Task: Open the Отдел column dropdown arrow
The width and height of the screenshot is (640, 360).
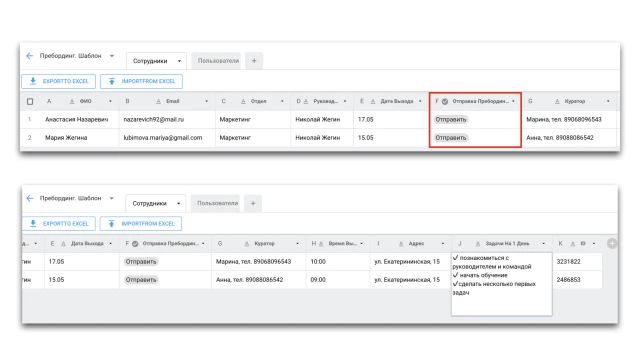Action: [282, 101]
